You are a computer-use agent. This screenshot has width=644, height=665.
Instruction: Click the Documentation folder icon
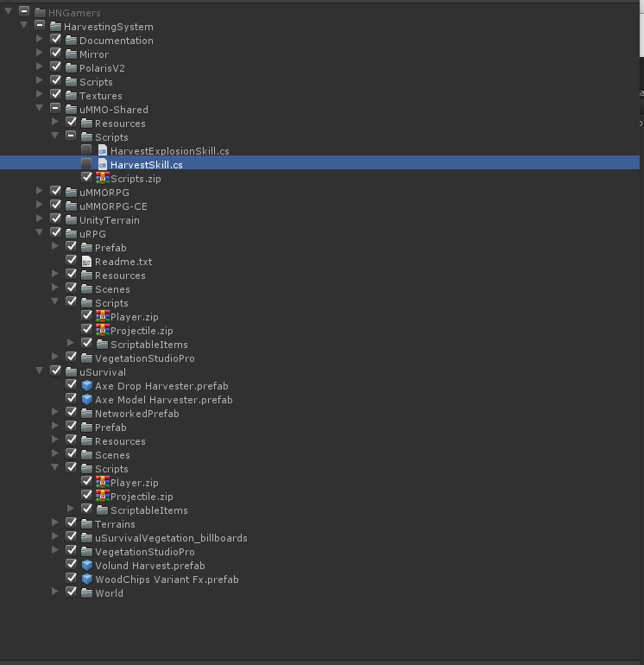coord(71,41)
